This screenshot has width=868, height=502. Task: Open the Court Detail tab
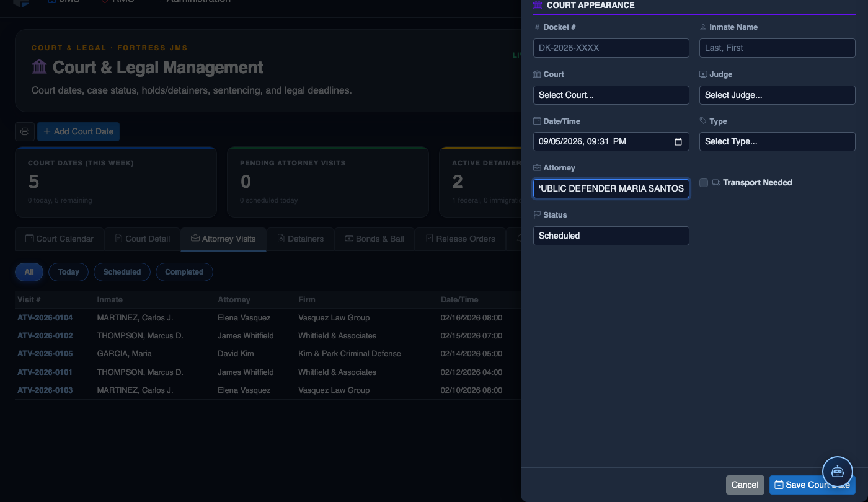142,239
